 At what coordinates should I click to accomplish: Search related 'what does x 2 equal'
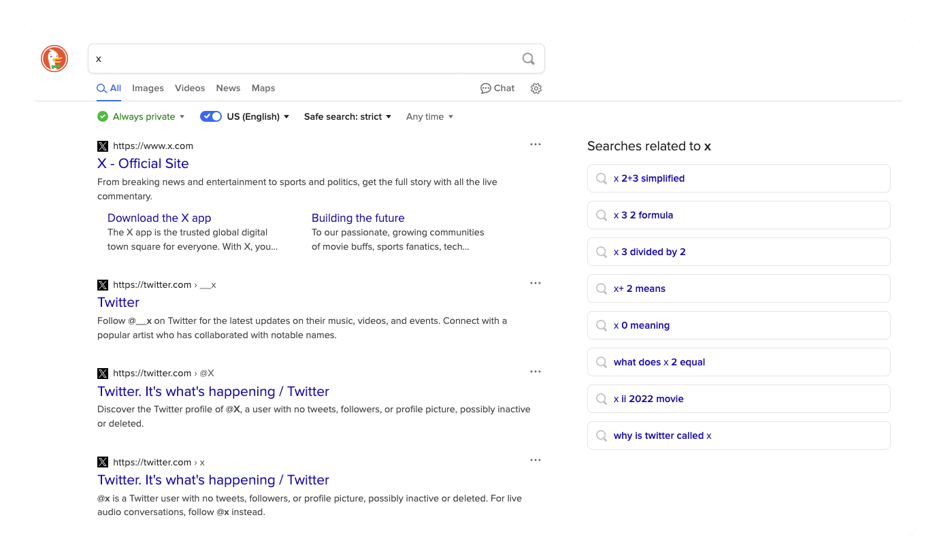click(738, 362)
